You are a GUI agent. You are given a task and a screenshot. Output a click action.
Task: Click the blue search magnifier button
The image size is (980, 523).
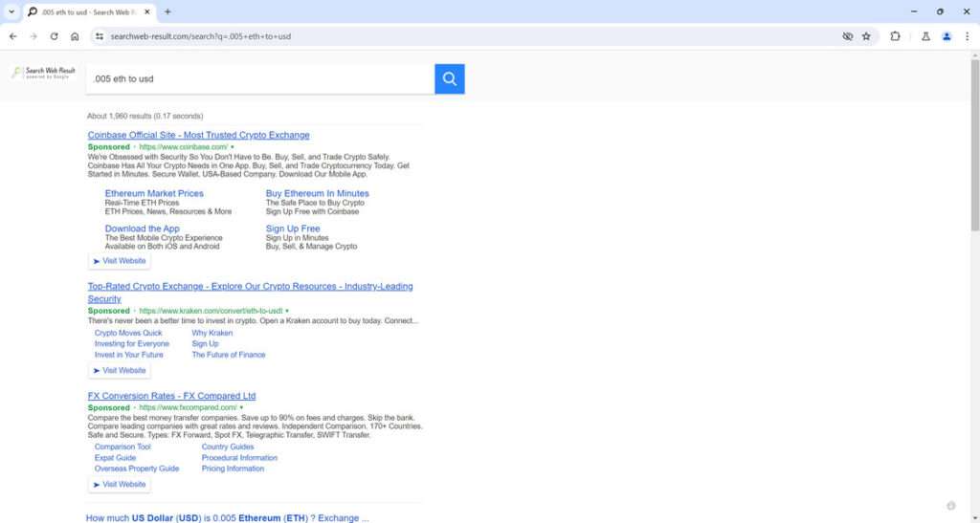pos(450,79)
